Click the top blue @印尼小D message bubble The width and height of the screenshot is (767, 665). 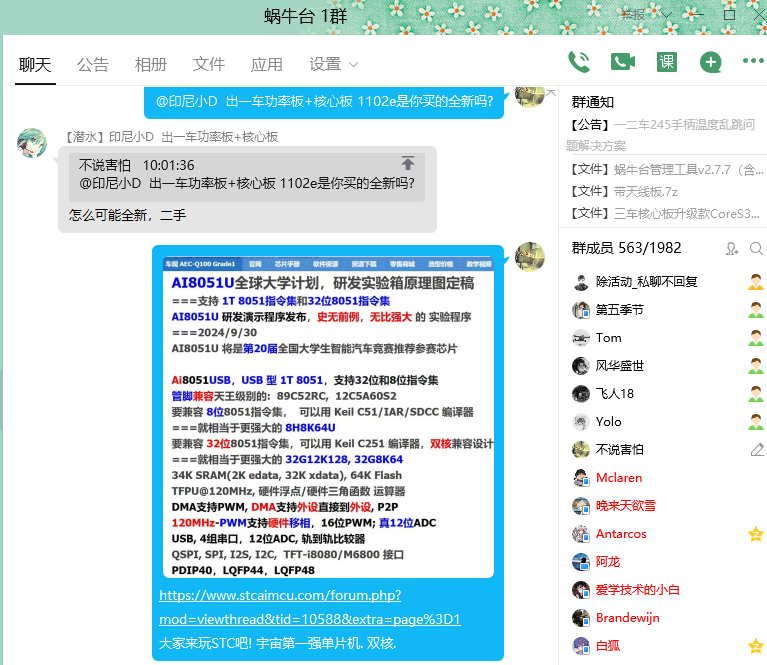324,102
